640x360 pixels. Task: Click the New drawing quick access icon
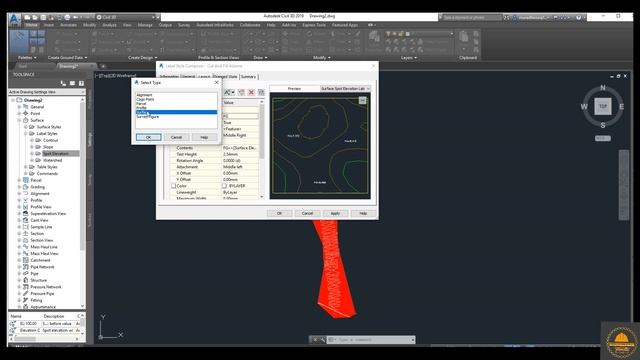pos(27,17)
